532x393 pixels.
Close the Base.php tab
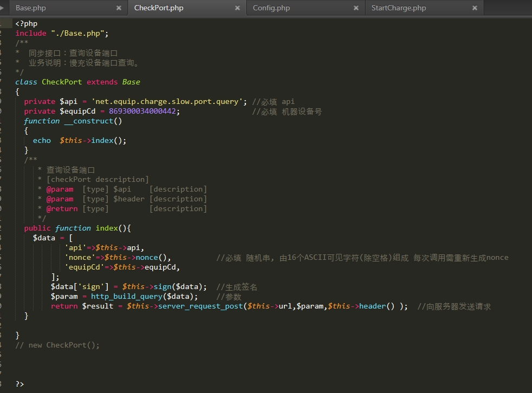[x=119, y=8]
